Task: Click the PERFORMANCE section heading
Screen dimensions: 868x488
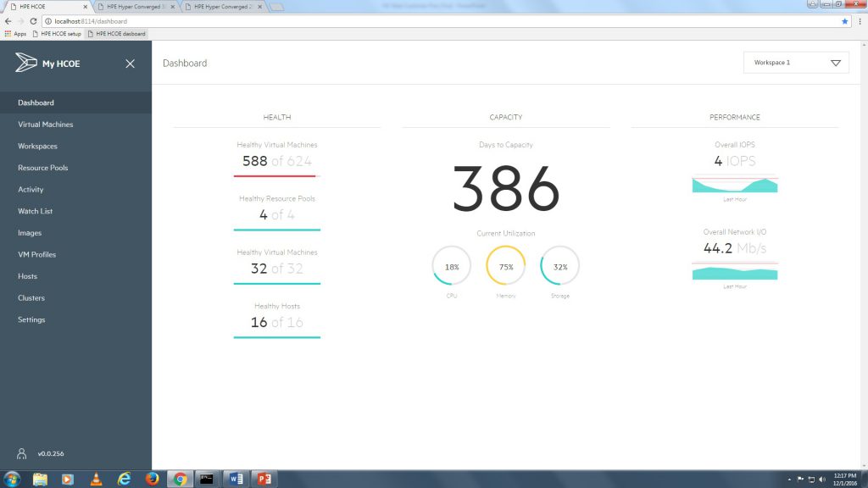Action: click(735, 117)
